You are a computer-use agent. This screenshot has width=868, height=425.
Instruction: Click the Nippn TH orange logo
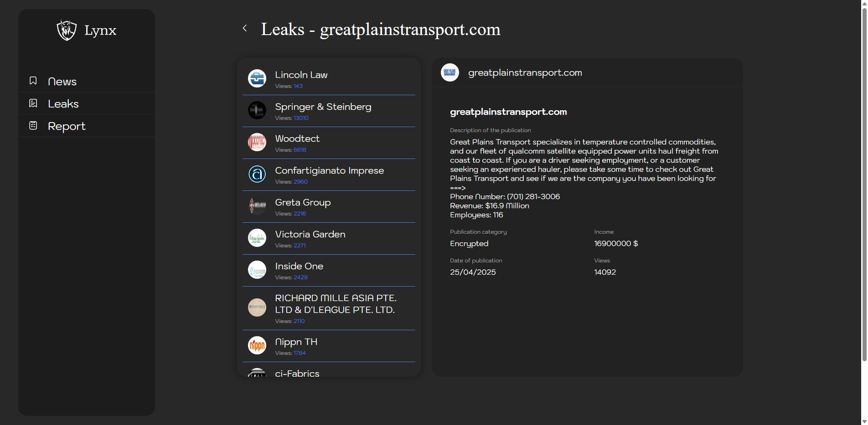tap(257, 345)
